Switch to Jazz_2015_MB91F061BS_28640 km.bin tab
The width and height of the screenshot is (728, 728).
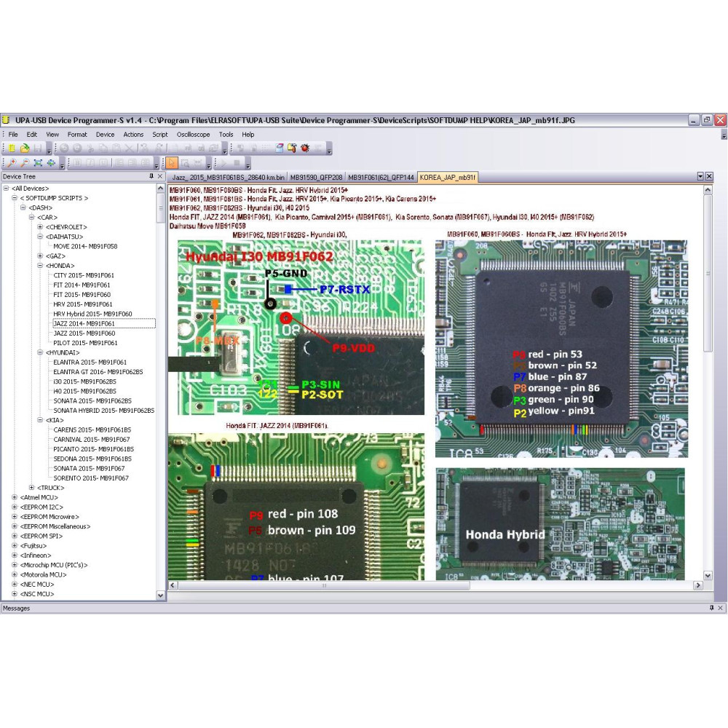coord(228,178)
